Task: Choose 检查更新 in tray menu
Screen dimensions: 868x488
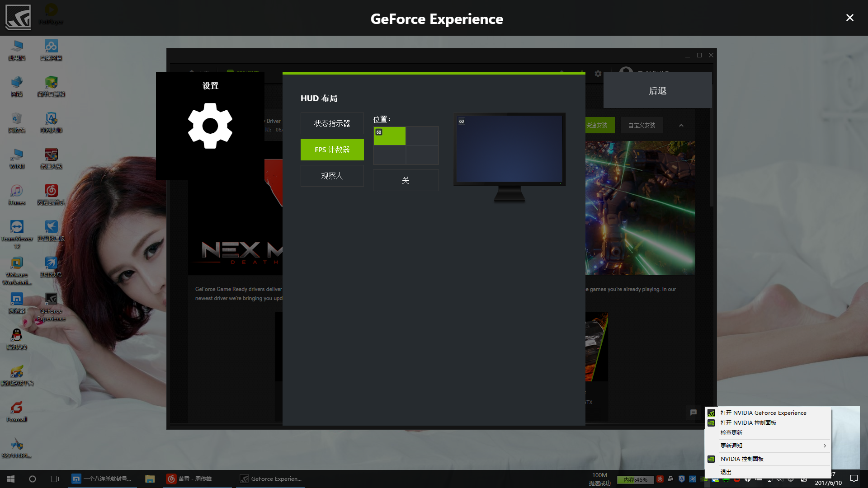Action: click(769, 432)
